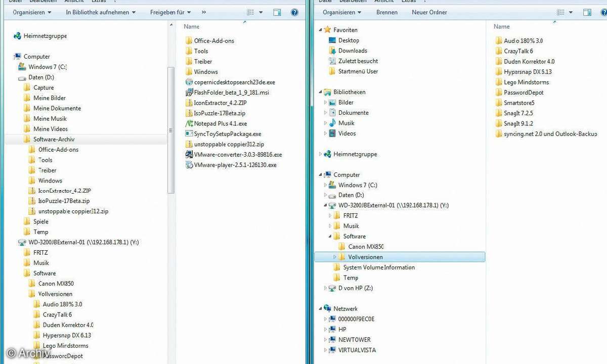This screenshot has height=364, width=607.
Task: Select Canon MX850 in left tree
Action: (51, 284)
